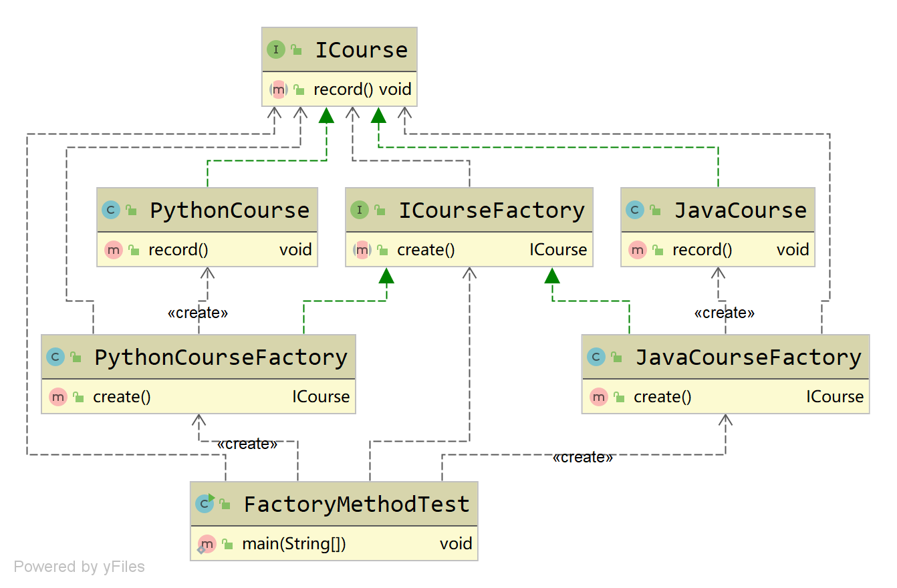The image size is (897, 588).
Task: Click the visibility lock icon next to ICourseFactory title
Action: point(380,210)
